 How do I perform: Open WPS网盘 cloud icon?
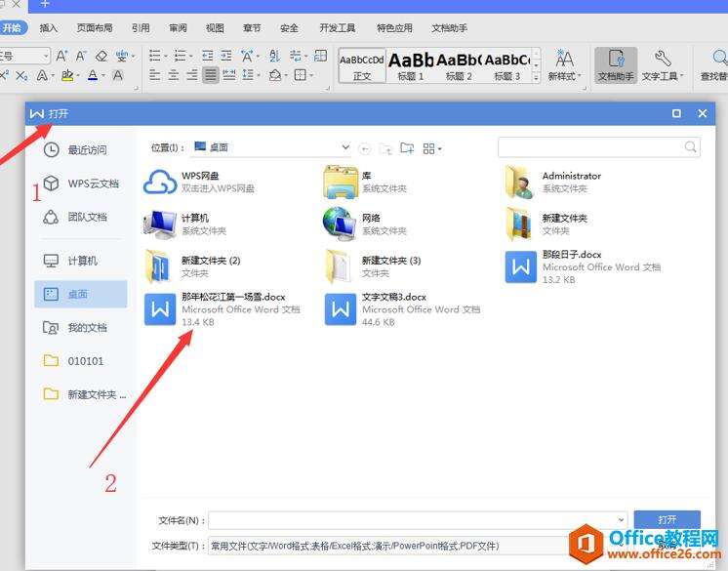(x=160, y=182)
